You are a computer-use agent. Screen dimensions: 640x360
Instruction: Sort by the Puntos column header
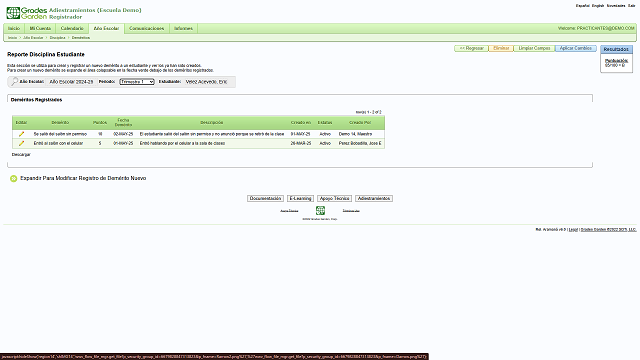100,122
